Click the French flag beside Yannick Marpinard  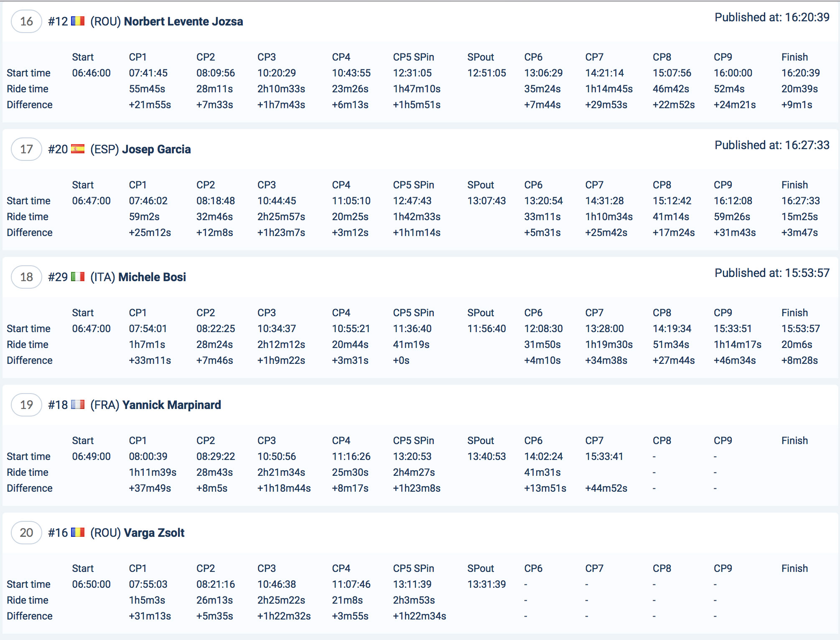[78, 405]
